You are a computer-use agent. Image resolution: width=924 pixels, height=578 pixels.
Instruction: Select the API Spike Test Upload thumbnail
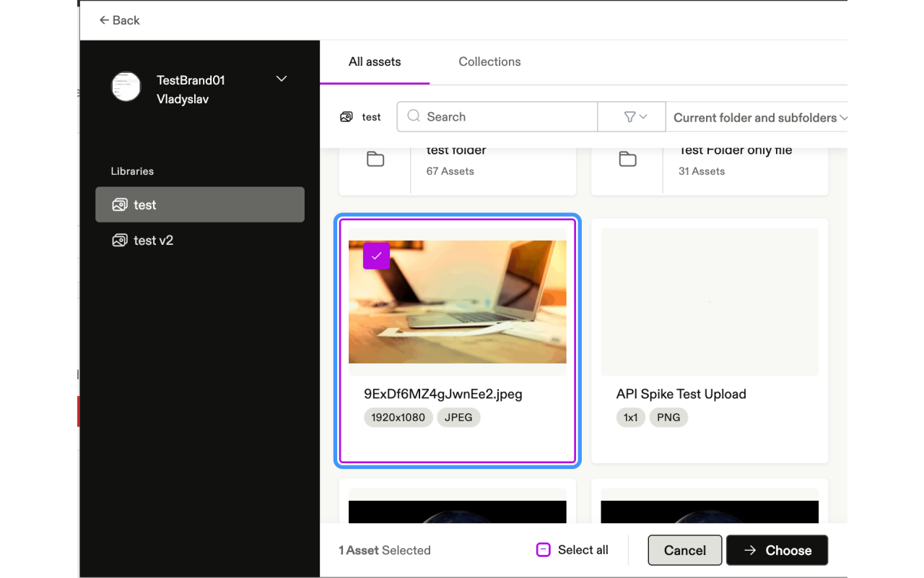pos(710,302)
